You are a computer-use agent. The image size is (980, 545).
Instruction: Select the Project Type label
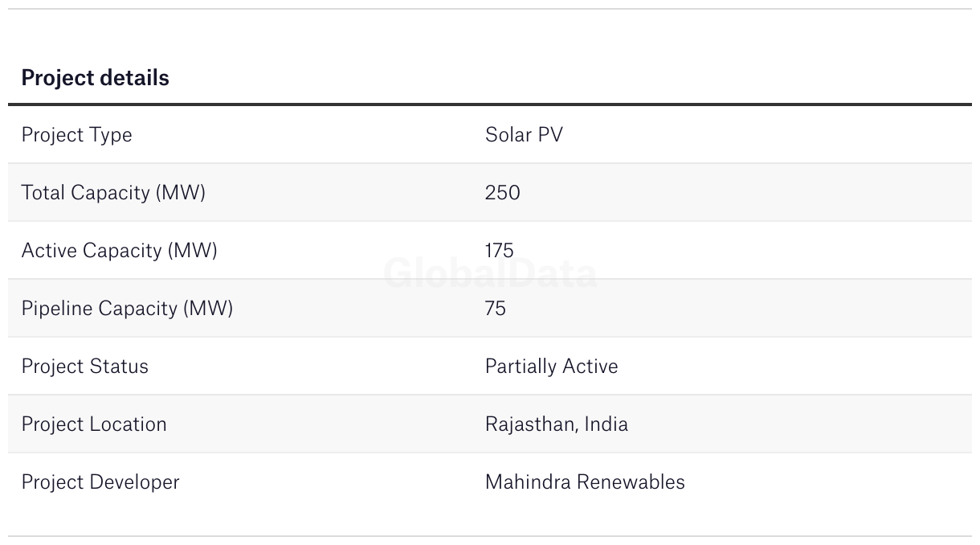click(76, 135)
